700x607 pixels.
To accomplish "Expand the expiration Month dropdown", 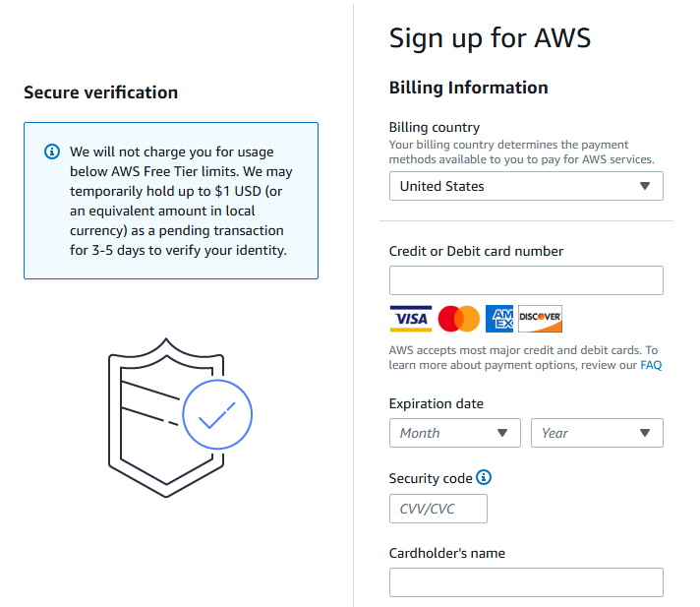I will 455,433.
